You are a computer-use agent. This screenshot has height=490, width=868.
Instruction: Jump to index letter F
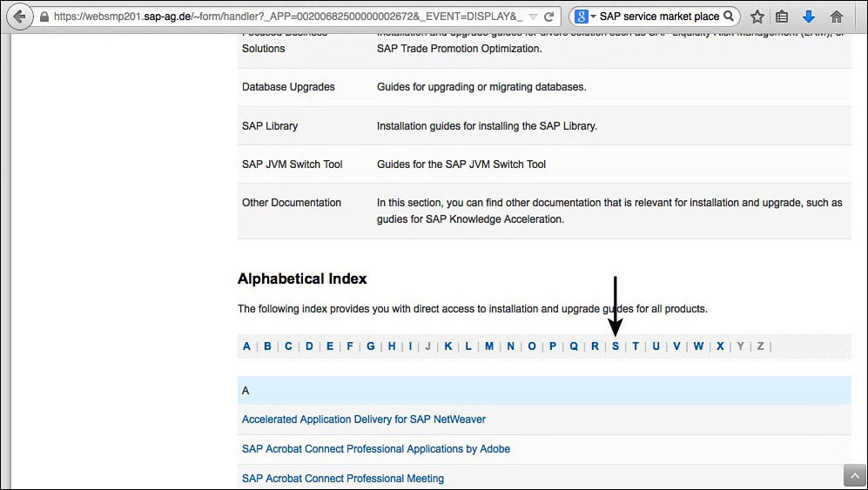coord(350,346)
